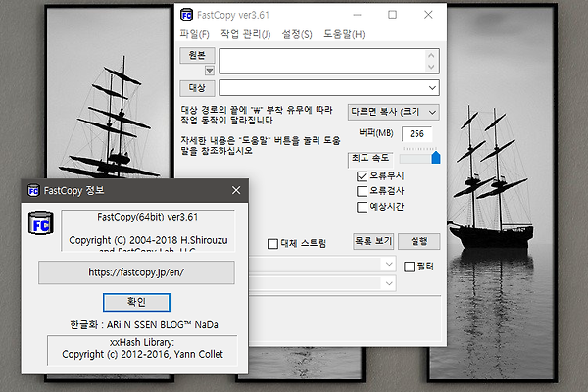This screenshot has width=588, height=392.
Task: Open the 파일(F) menu
Action: click(196, 34)
